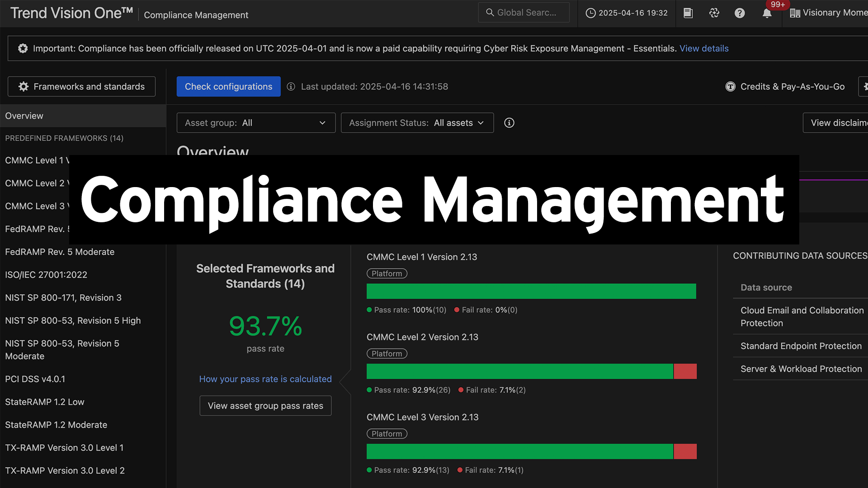Click Trend Vision One logo text
The width and height of the screenshot is (868, 488).
coord(71,13)
